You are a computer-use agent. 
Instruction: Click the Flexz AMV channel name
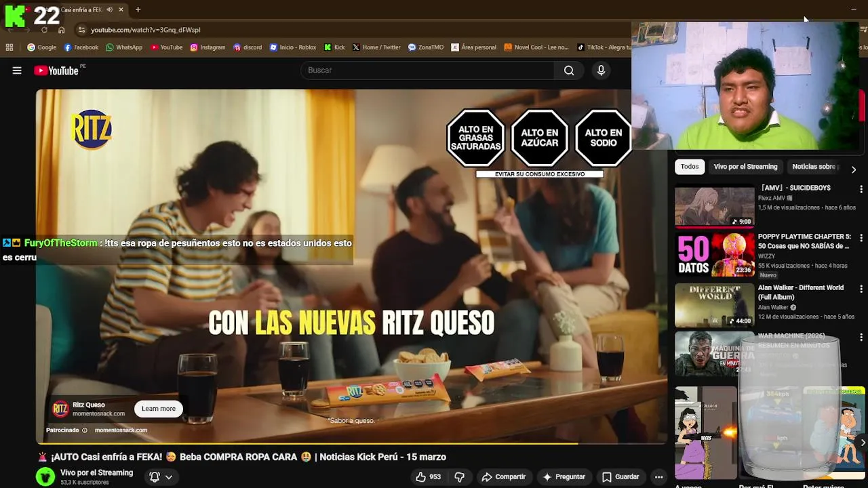775,198
